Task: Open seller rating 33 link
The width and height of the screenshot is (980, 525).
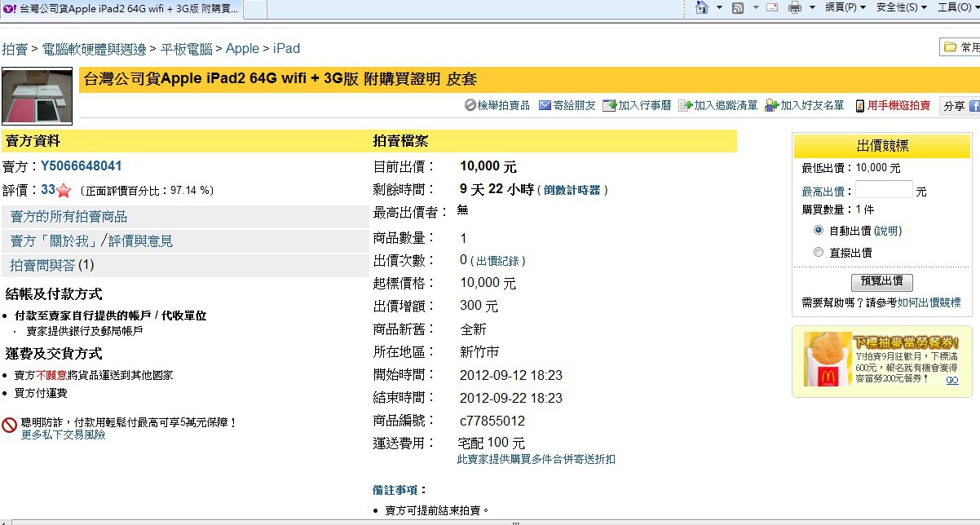Action: 48,190
